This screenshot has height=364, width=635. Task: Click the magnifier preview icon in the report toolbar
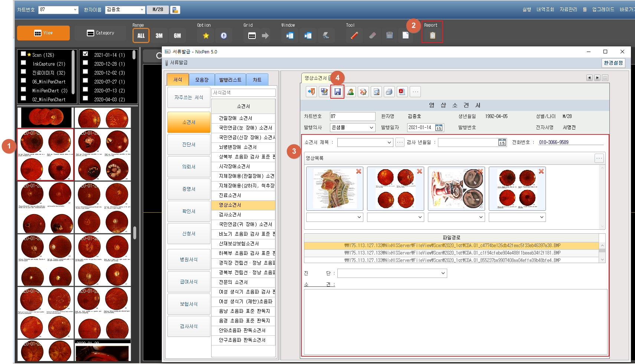click(x=376, y=92)
